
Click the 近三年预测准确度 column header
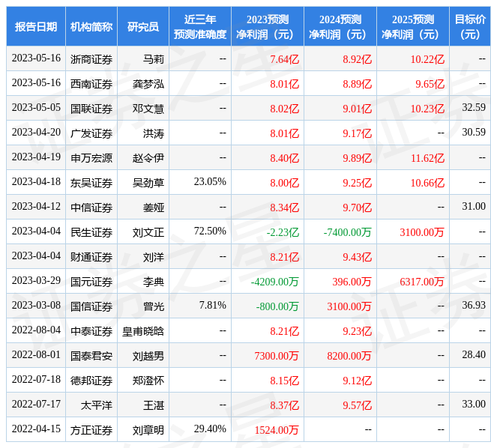[x=200, y=26]
